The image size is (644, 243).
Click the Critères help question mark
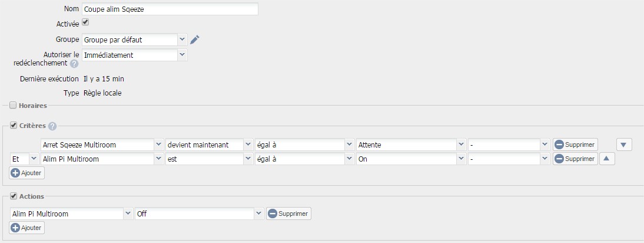click(52, 126)
